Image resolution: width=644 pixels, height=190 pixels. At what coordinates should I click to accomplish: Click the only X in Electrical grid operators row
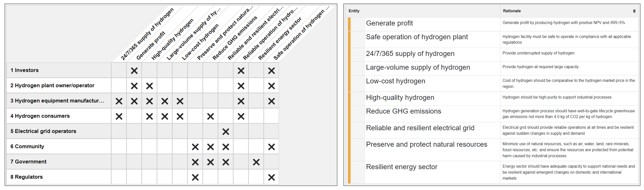pyautogui.click(x=226, y=132)
